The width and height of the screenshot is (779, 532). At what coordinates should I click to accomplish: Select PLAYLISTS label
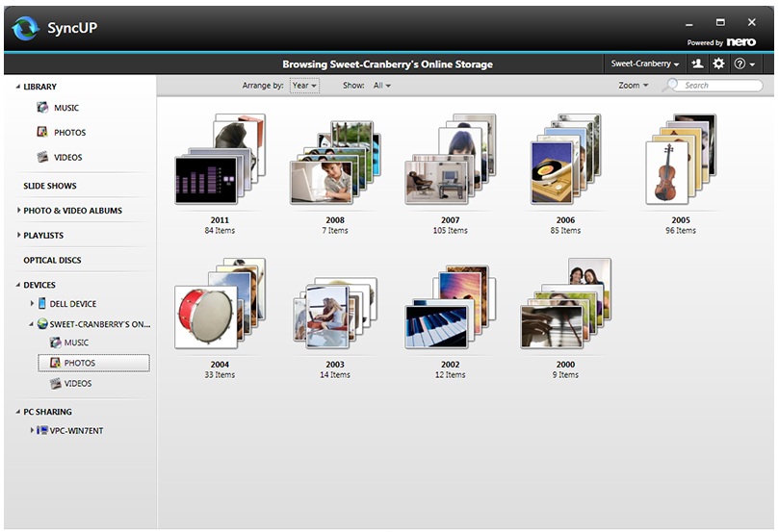tap(43, 236)
